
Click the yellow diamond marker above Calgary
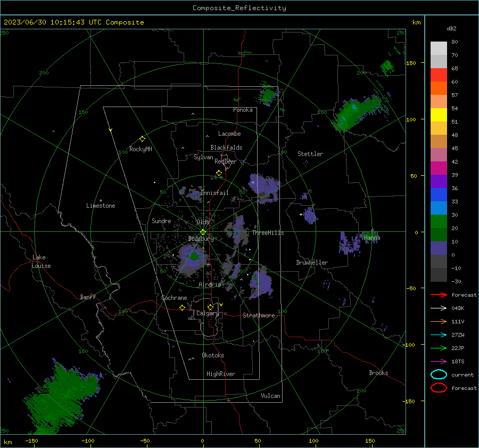coord(210,307)
